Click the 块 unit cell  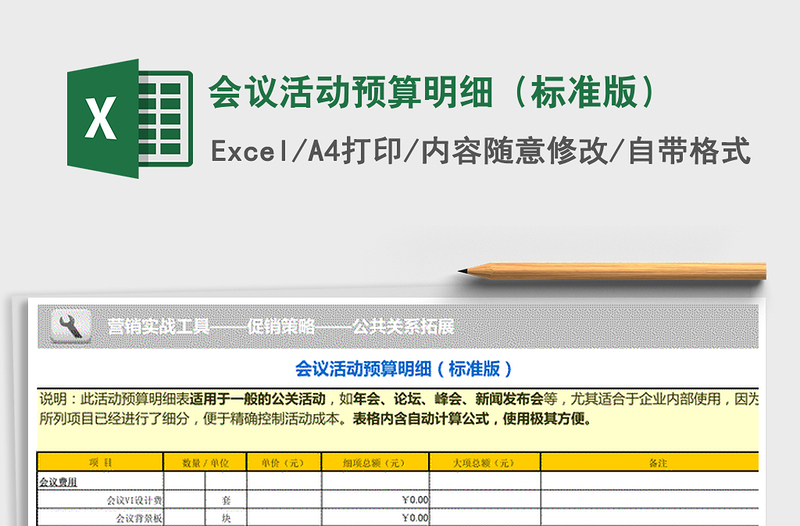(x=226, y=518)
